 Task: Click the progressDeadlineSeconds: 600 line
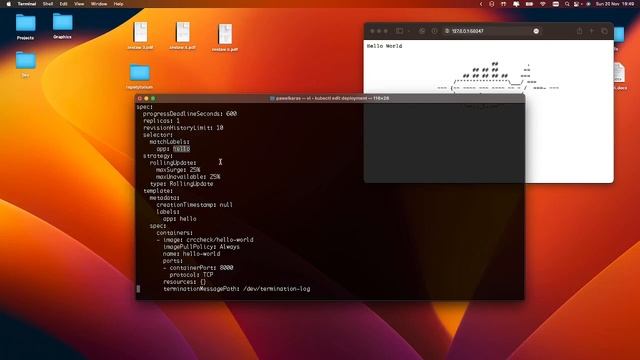click(x=190, y=114)
